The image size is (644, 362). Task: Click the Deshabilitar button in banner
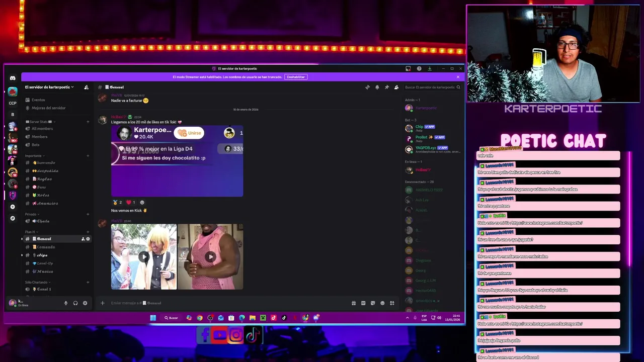(x=296, y=77)
